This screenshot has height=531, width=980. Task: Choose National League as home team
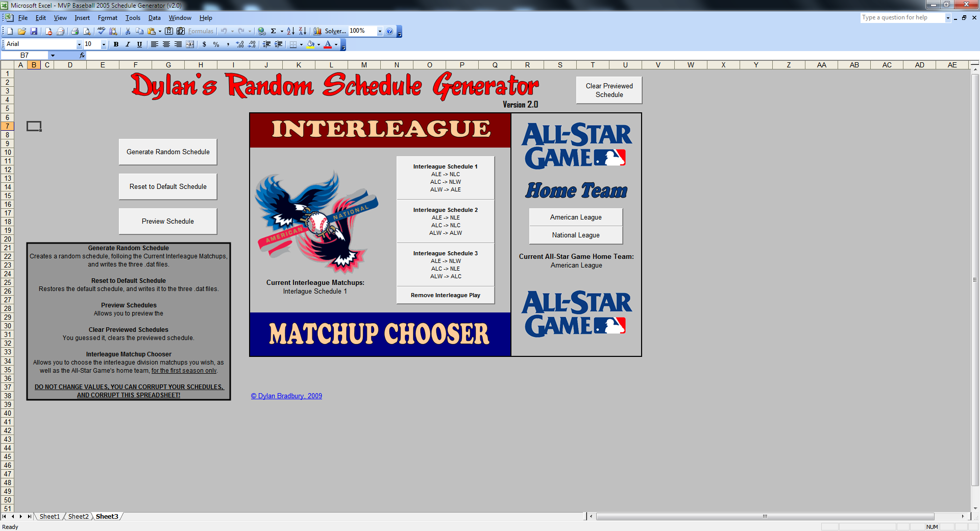coord(576,235)
